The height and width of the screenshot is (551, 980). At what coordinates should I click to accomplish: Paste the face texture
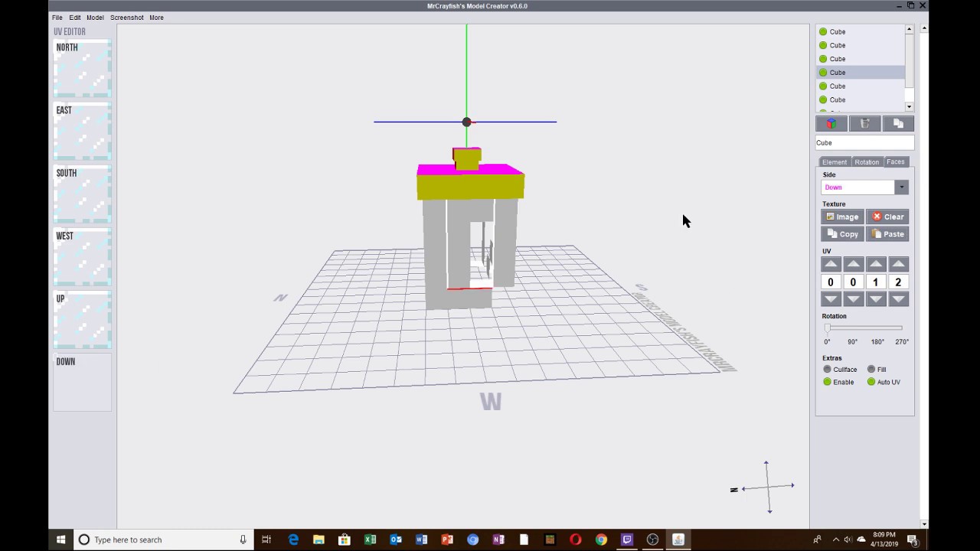[x=887, y=234]
